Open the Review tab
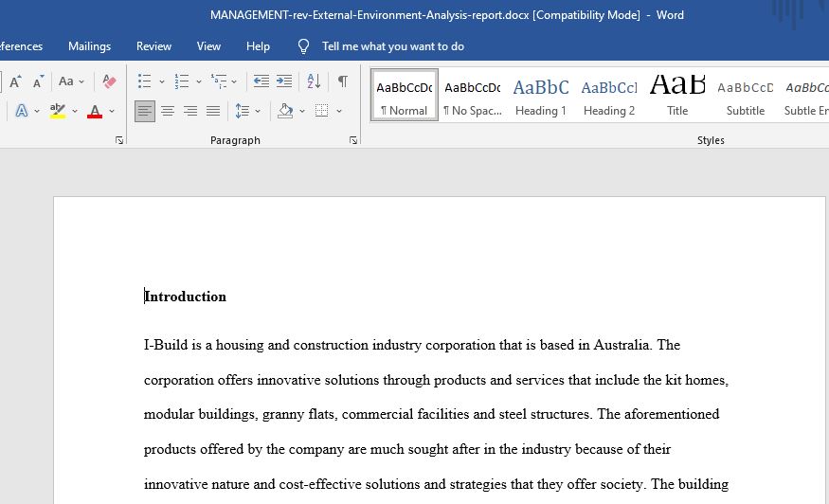This screenshot has width=829, height=504. coord(153,46)
